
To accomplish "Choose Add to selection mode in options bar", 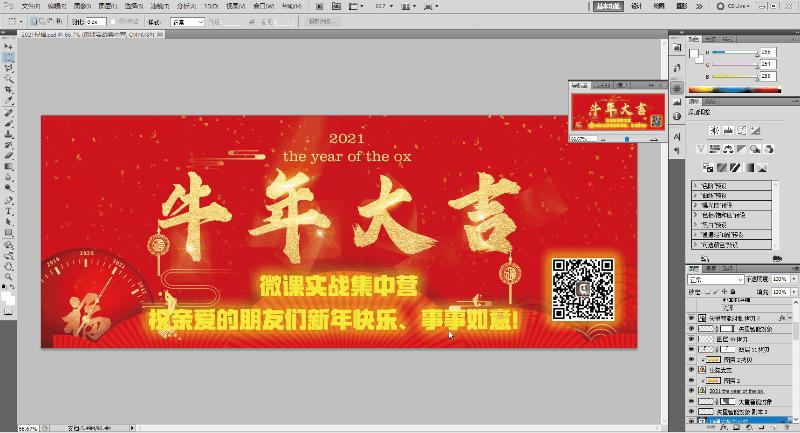I will tap(42, 21).
